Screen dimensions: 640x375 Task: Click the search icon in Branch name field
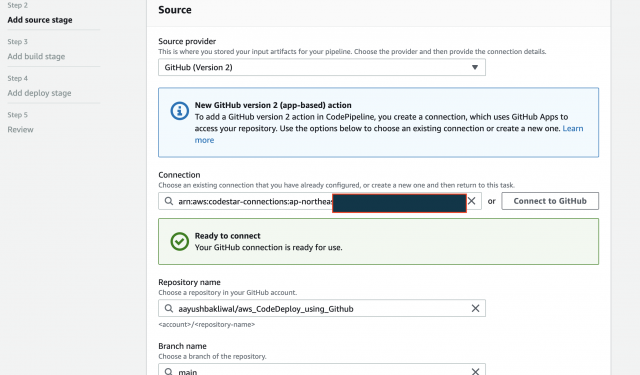pyautogui.click(x=169, y=371)
